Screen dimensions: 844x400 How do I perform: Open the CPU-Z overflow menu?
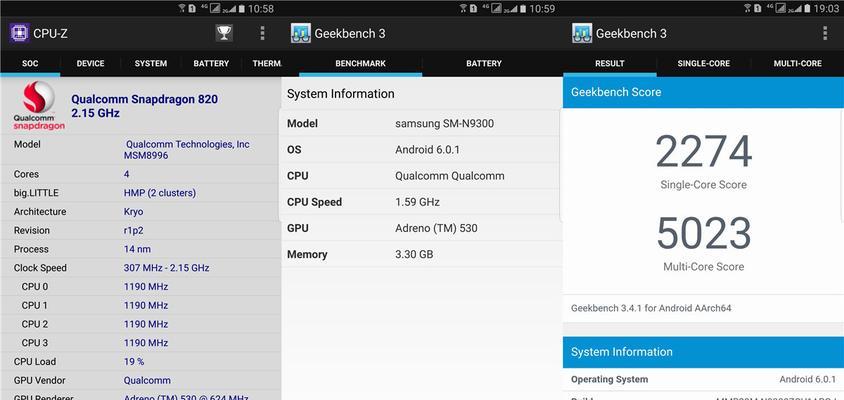[262, 33]
